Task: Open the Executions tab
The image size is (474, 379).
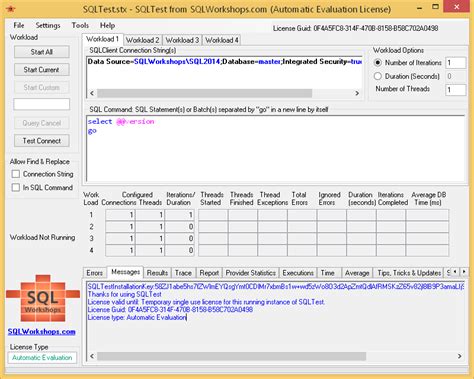Action: click(298, 273)
